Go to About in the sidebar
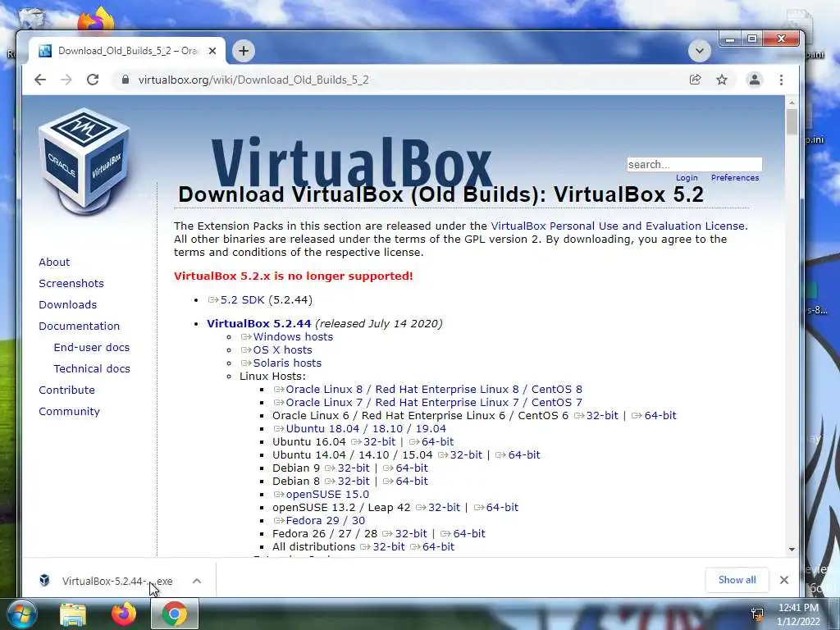Screen dimensions: 840x630 click(x=54, y=262)
